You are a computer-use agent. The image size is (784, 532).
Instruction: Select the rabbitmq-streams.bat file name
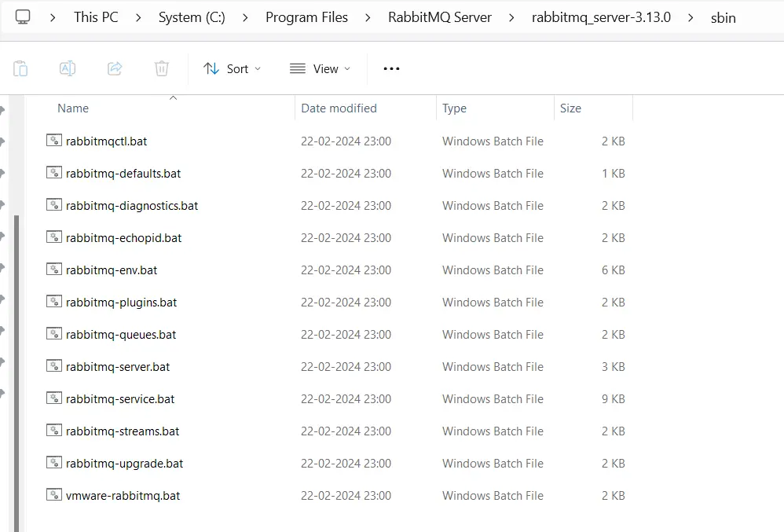[x=123, y=431]
